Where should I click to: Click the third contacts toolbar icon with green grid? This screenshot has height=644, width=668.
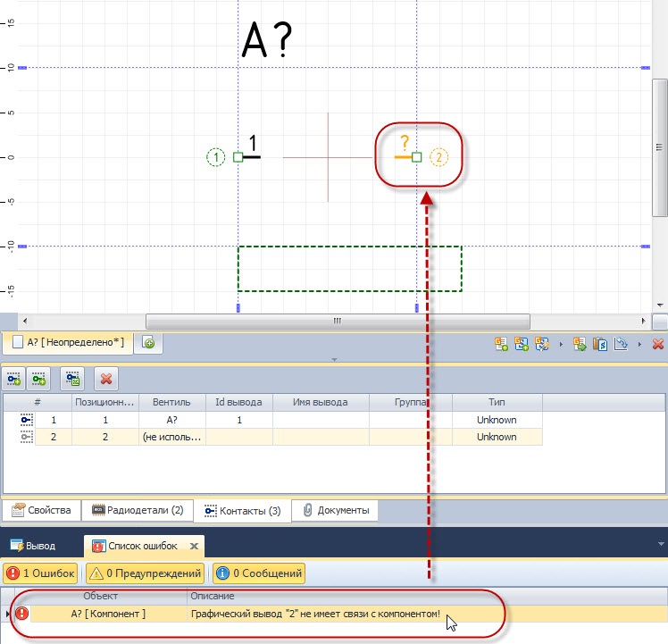(x=72, y=379)
